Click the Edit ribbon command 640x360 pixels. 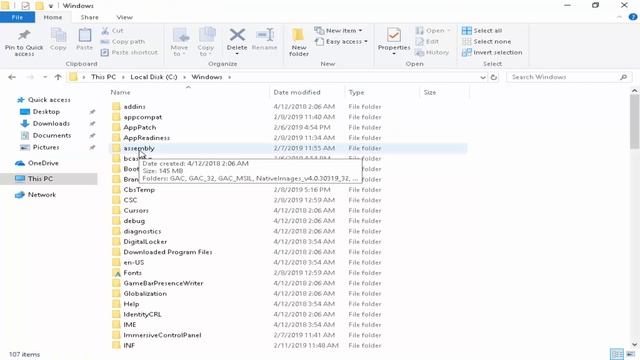427,42
